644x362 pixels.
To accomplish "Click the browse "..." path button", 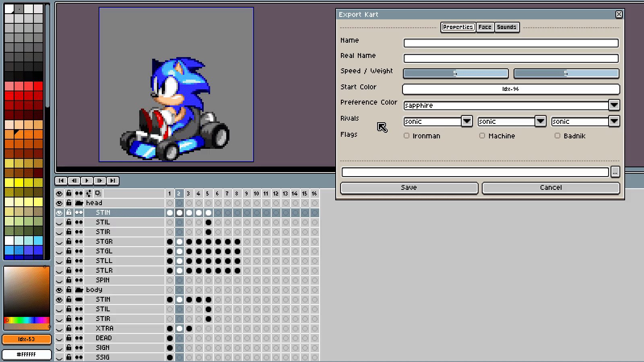I will coord(615,172).
